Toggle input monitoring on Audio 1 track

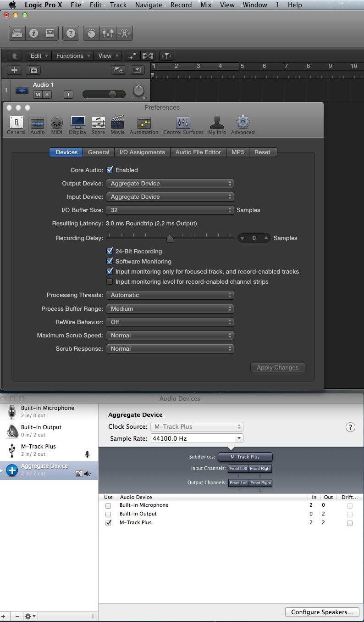(x=68, y=95)
